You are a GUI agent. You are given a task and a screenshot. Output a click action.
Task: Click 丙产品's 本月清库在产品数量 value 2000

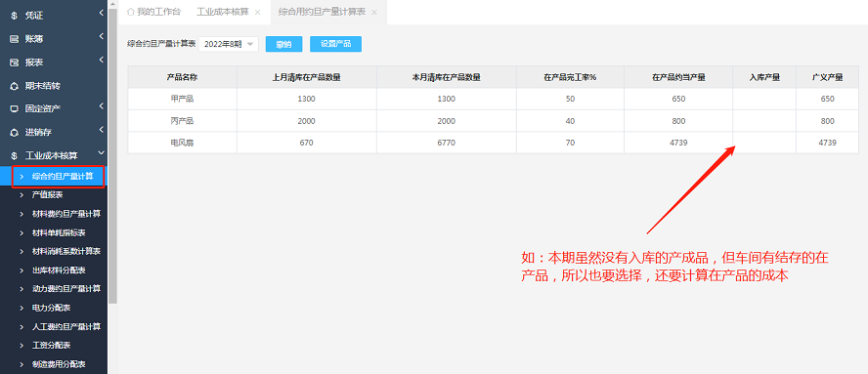446,121
